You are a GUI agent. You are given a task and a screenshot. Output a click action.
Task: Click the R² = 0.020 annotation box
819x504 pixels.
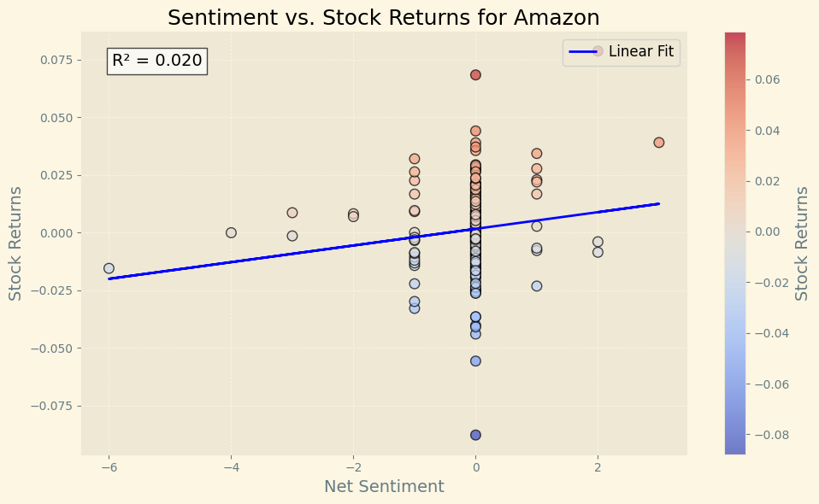157,61
